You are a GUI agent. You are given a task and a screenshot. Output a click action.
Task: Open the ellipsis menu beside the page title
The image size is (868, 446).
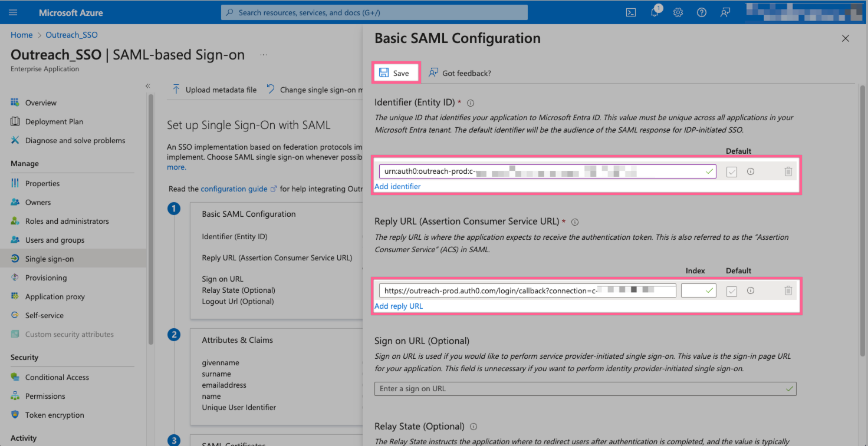click(264, 55)
